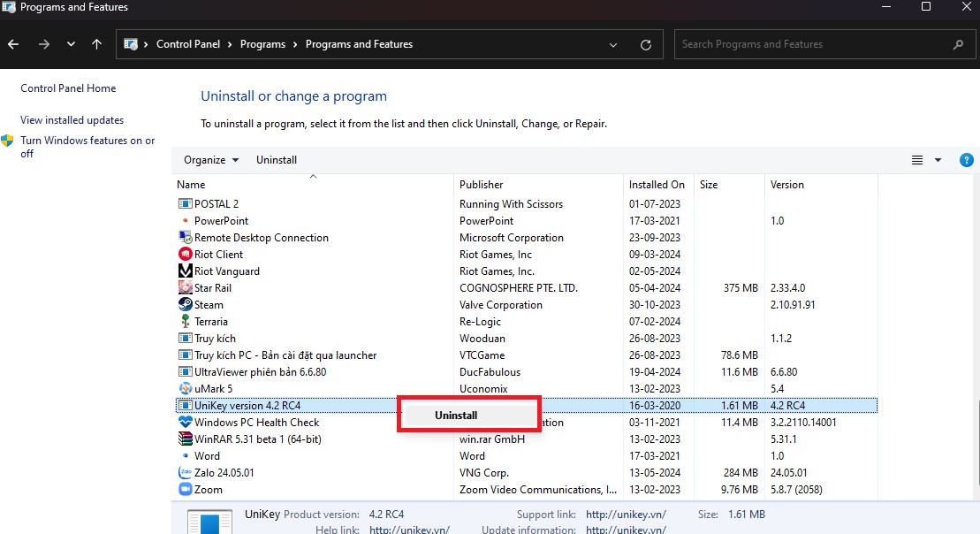This screenshot has width=980, height=534.
Task: Click the change view list icon
Action: [917, 160]
